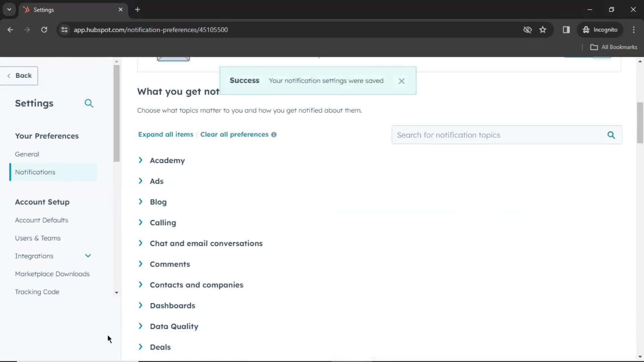Click the info icon next to Clear all preferences
This screenshot has width=644, height=362.
[x=274, y=134]
